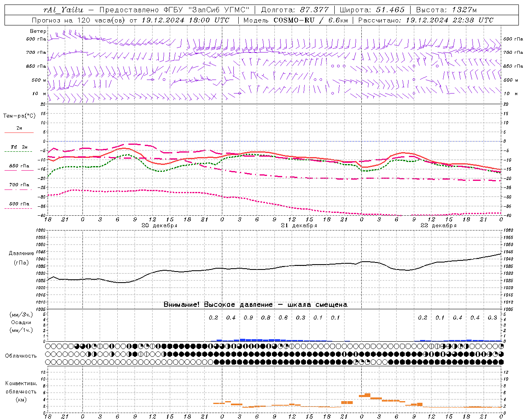This screenshot has height=420, width=525.
Task: Click the Давление pressure label
Action: tap(21, 253)
